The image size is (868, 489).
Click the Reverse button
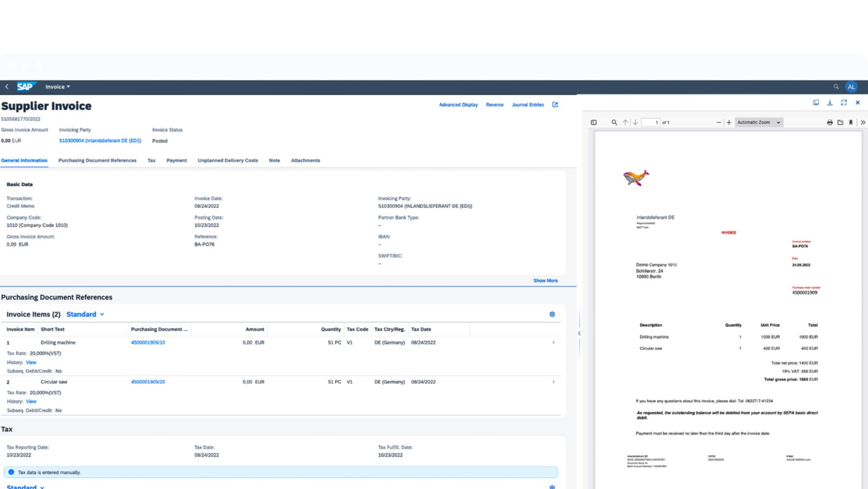click(x=494, y=105)
